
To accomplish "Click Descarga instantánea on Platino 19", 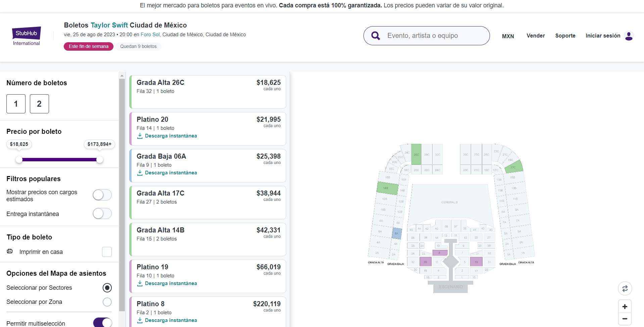I will (171, 283).
